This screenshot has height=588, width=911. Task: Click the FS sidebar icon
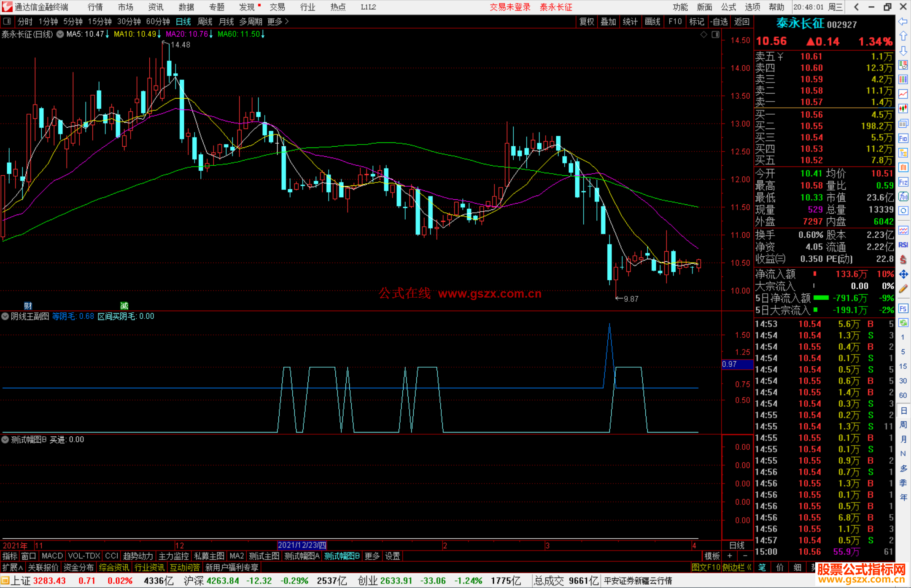[x=903, y=309]
